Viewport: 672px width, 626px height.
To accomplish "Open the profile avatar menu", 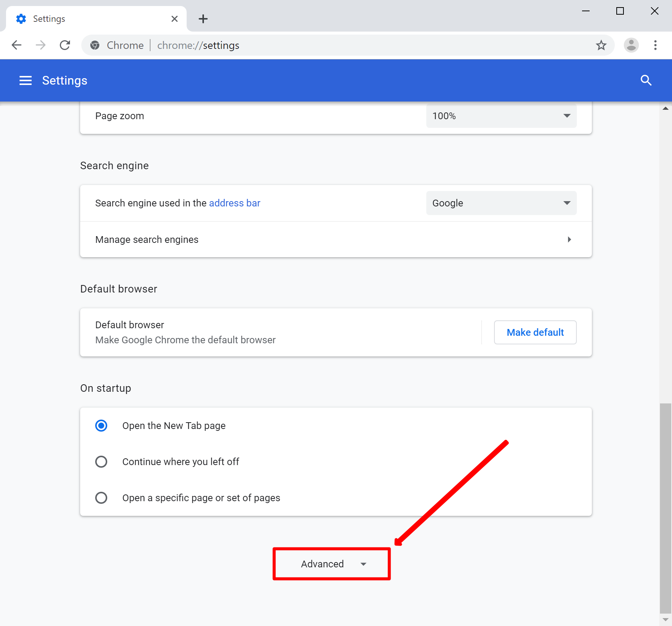I will click(631, 45).
